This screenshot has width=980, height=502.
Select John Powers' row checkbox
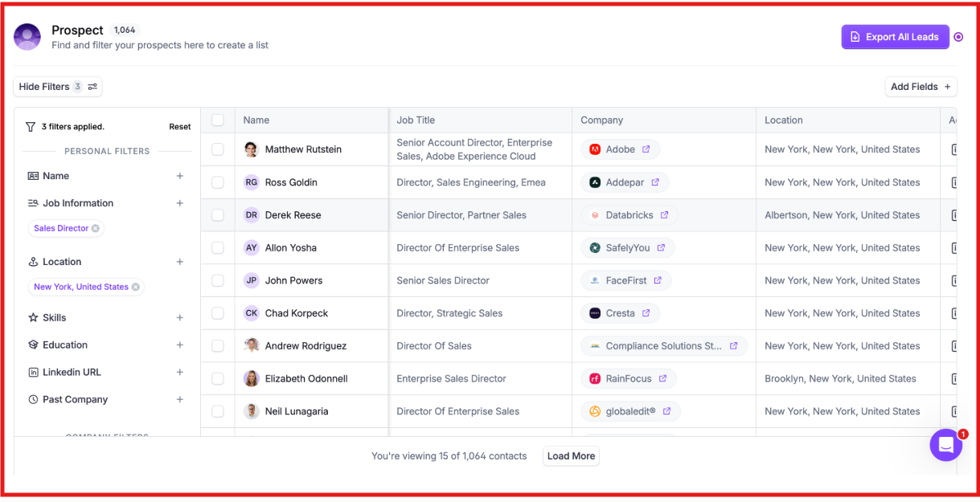click(x=218, y=280)
